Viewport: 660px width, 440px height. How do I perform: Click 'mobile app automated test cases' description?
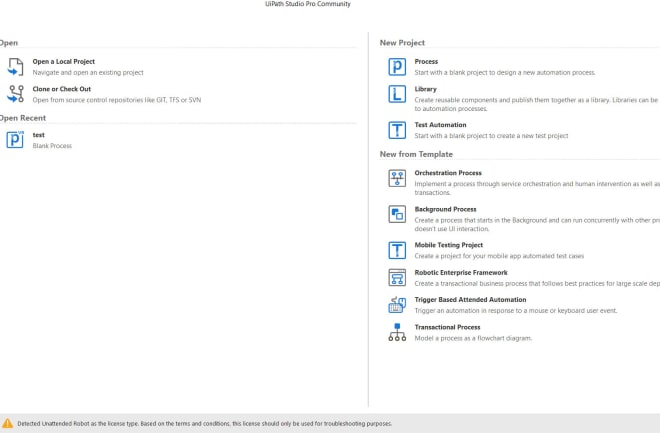coord(499,256)
